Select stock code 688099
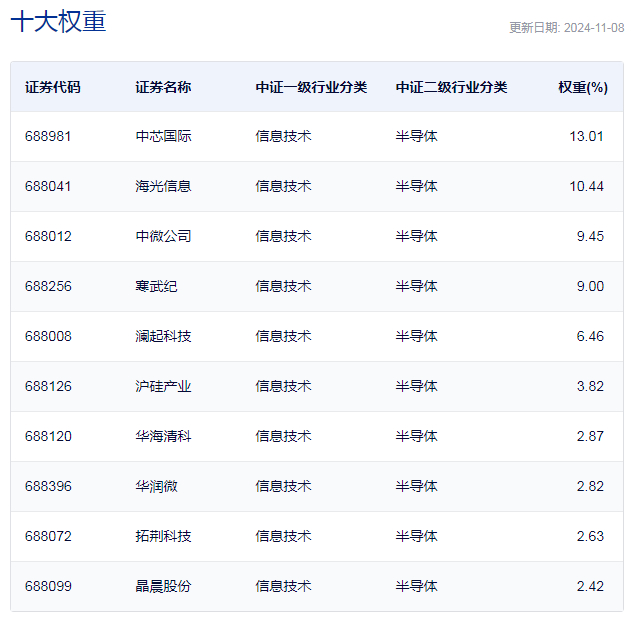The height and width of the screenshot is (624, 631). (48, 586)
